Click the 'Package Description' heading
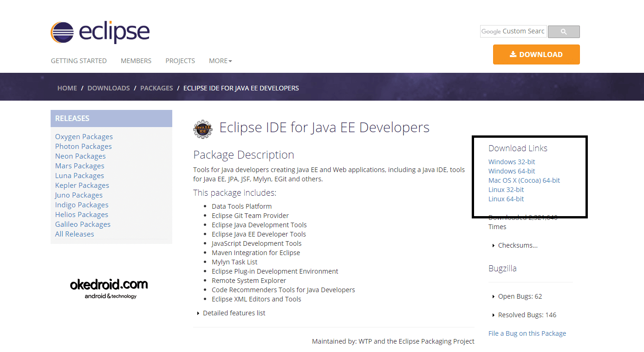Viewport: 644px width, 352px height. tap(244, 155)
